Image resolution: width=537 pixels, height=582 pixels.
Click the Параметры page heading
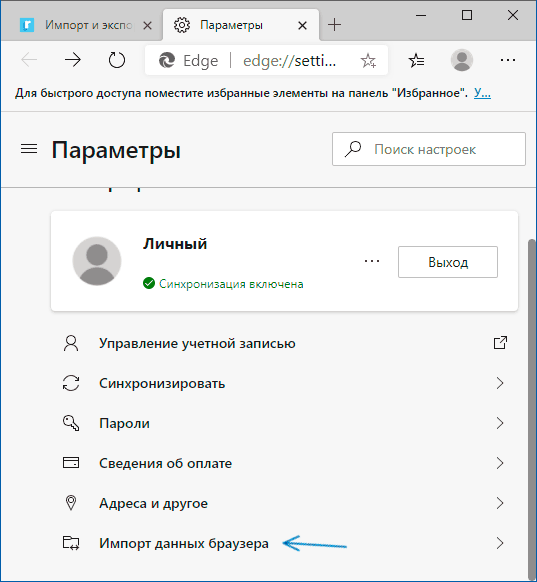[x=116, y=150]
